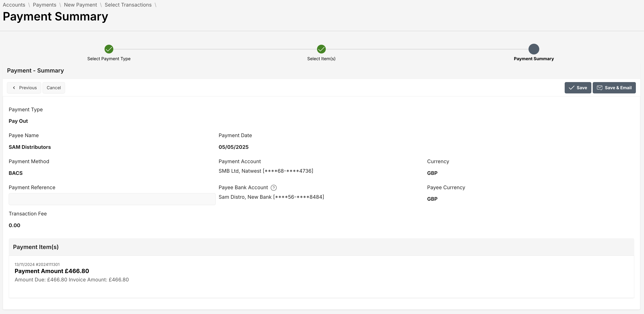Open Payee Bank Account help icon
Image resolution: width=644 pixels, height=314 pixels.
pyautogui.click(x=274, y=188)
